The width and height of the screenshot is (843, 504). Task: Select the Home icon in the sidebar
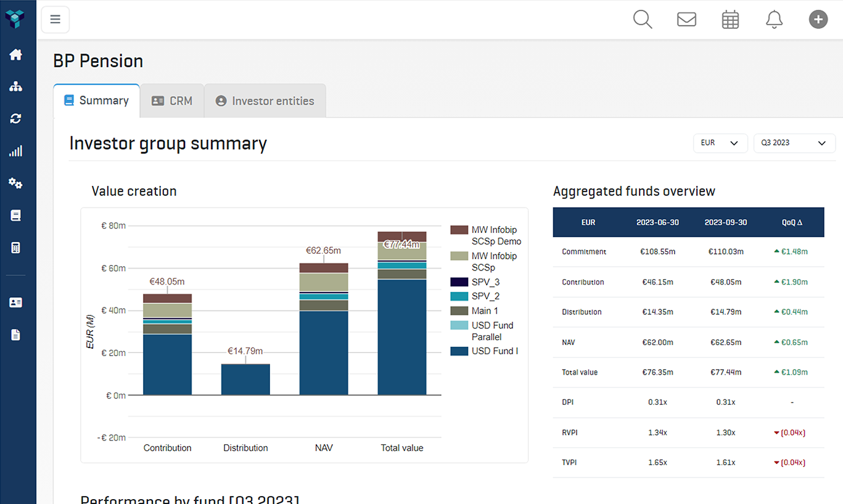tap(17, 54)
